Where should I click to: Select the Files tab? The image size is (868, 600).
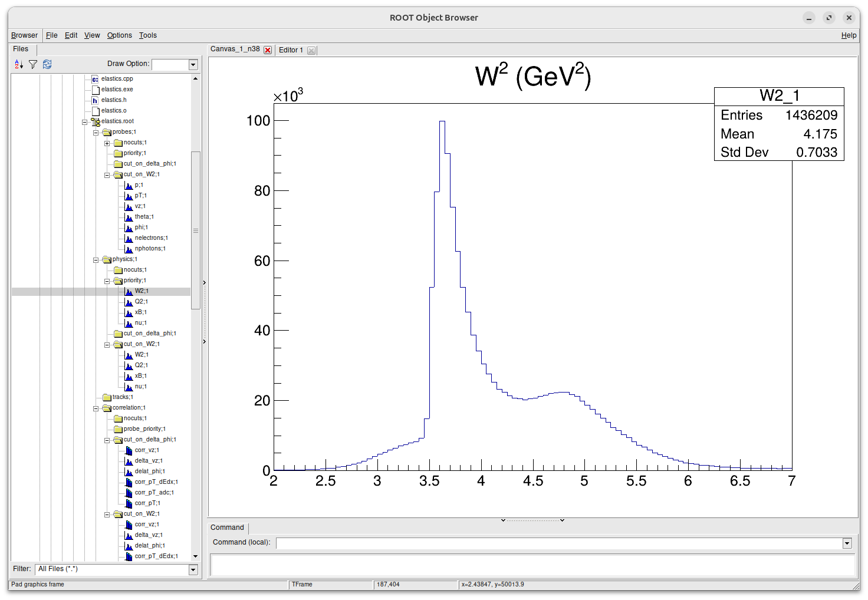click(21, 49)
